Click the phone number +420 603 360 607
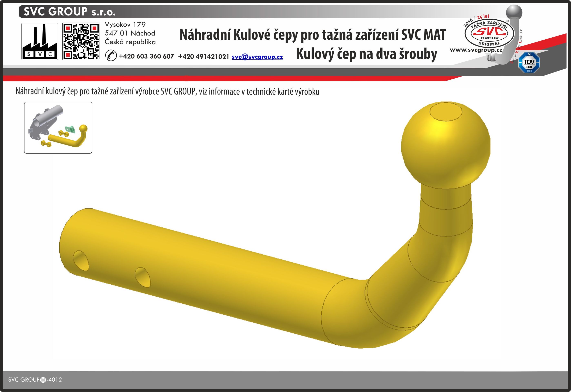 tap(146, 56)
